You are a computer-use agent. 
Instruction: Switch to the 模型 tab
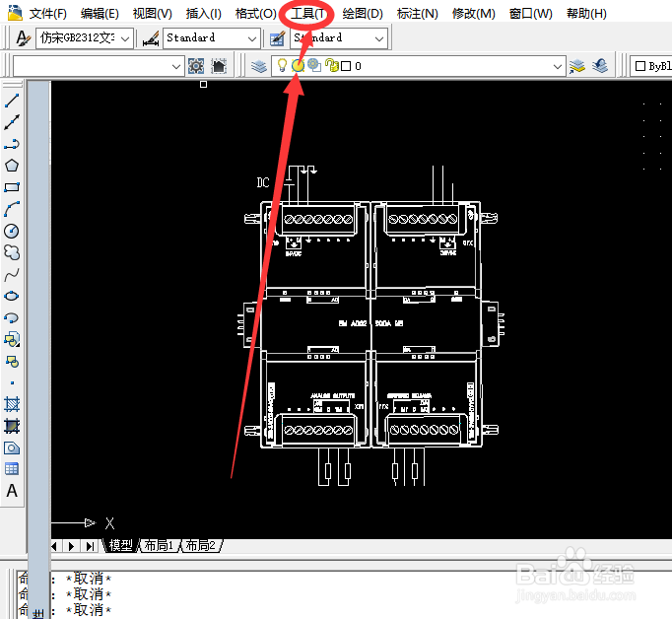(120, 545)
